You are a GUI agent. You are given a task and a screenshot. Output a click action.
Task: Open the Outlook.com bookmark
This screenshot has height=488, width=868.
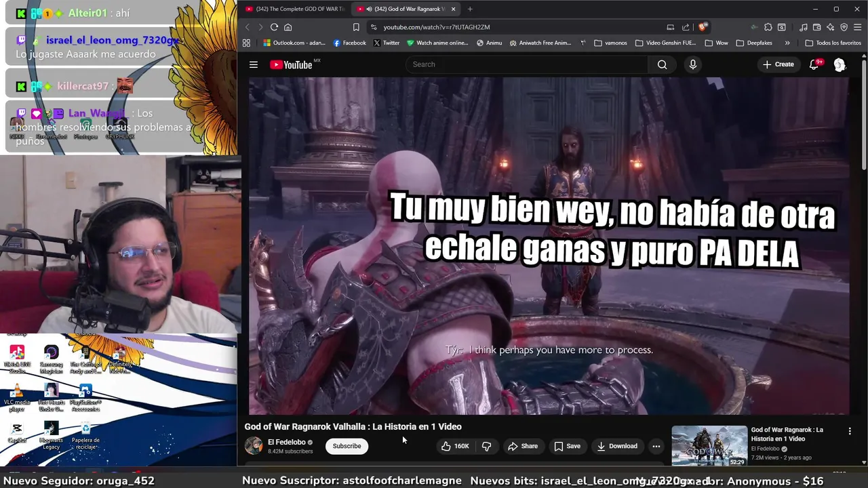(x=294, y=43)
